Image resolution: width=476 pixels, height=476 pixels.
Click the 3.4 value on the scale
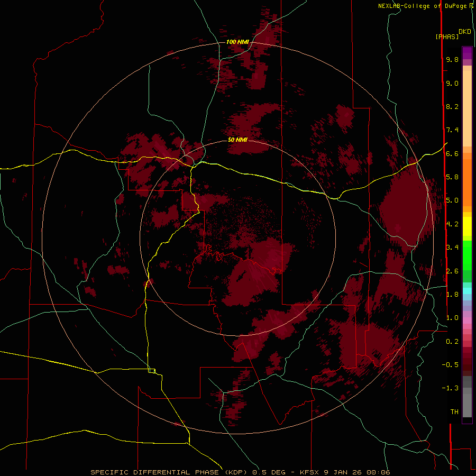[x=452, y=248]
